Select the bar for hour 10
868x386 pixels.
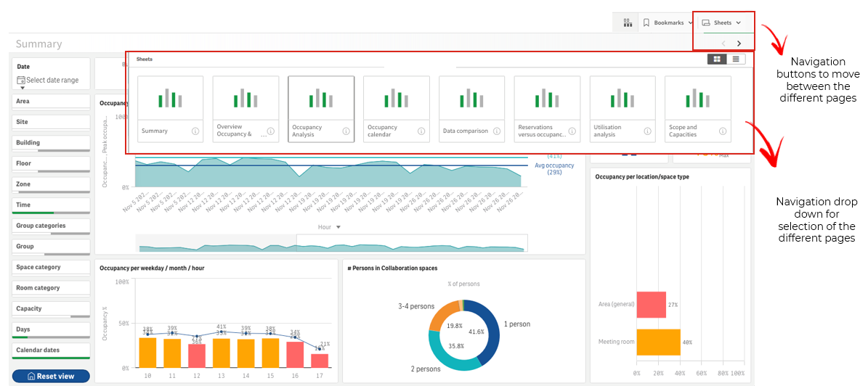click(x=147, y=353)
